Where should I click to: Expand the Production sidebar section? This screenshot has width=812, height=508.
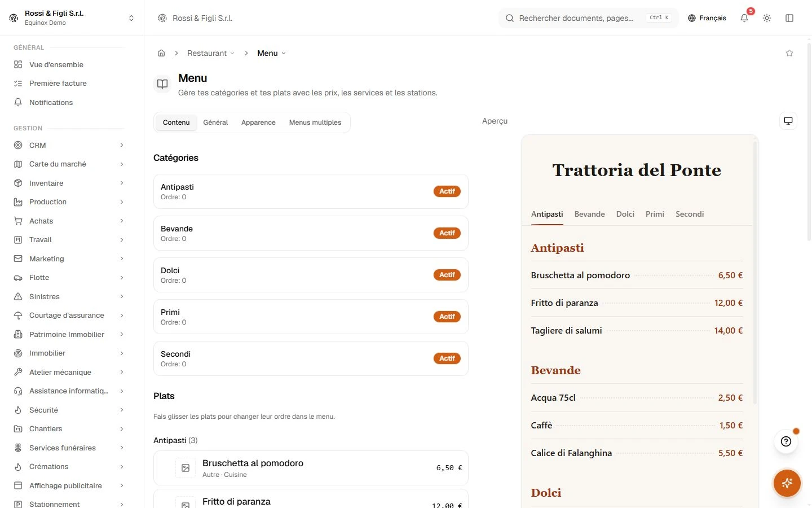click(x=69, y=202)
